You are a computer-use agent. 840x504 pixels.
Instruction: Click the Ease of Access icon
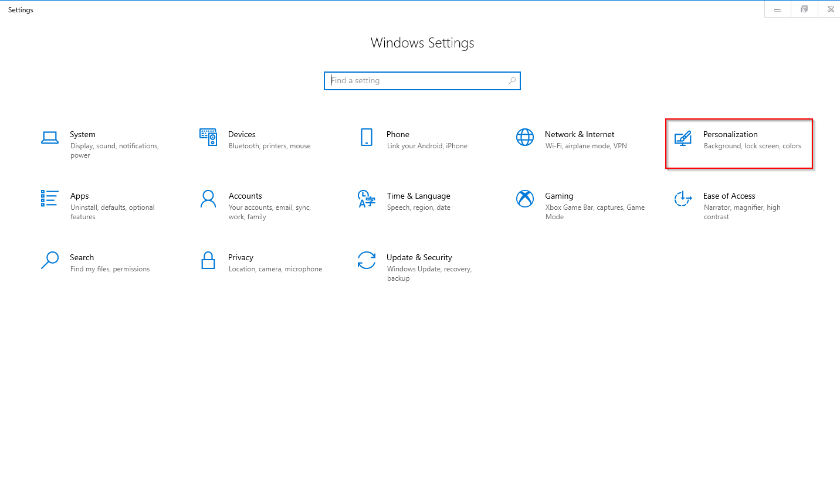(683, 199)
